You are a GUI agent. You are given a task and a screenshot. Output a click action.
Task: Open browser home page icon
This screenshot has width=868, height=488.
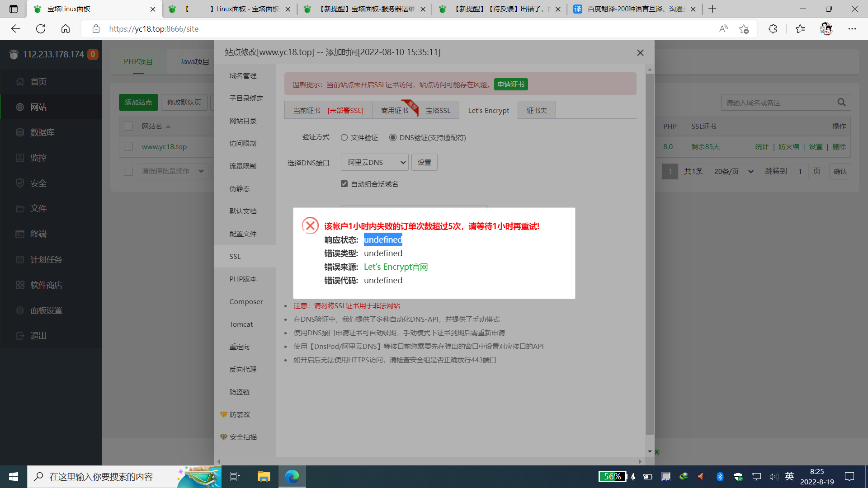[66, 29]
